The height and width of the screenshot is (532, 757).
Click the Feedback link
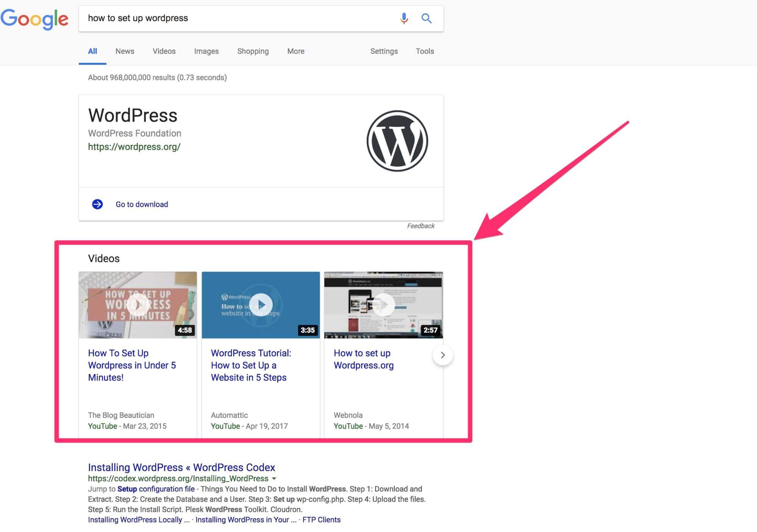click(x=421, y=226)
